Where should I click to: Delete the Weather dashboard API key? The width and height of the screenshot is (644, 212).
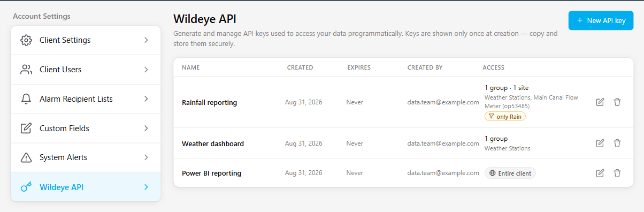[x=617, y=143]
